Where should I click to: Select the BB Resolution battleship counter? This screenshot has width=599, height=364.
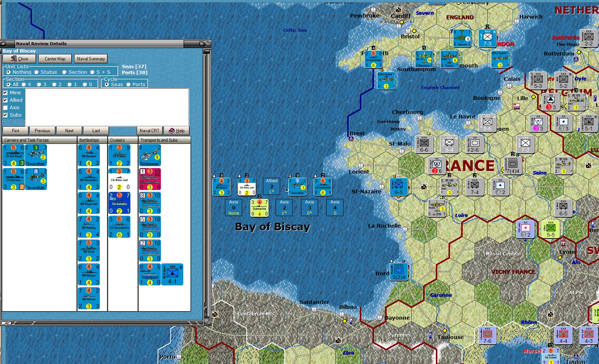[89, 179]
